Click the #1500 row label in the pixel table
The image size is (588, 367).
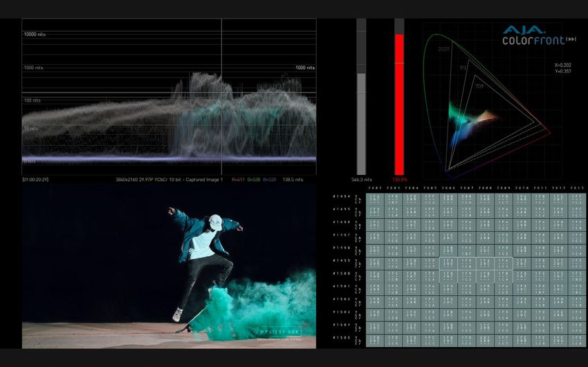342,274
